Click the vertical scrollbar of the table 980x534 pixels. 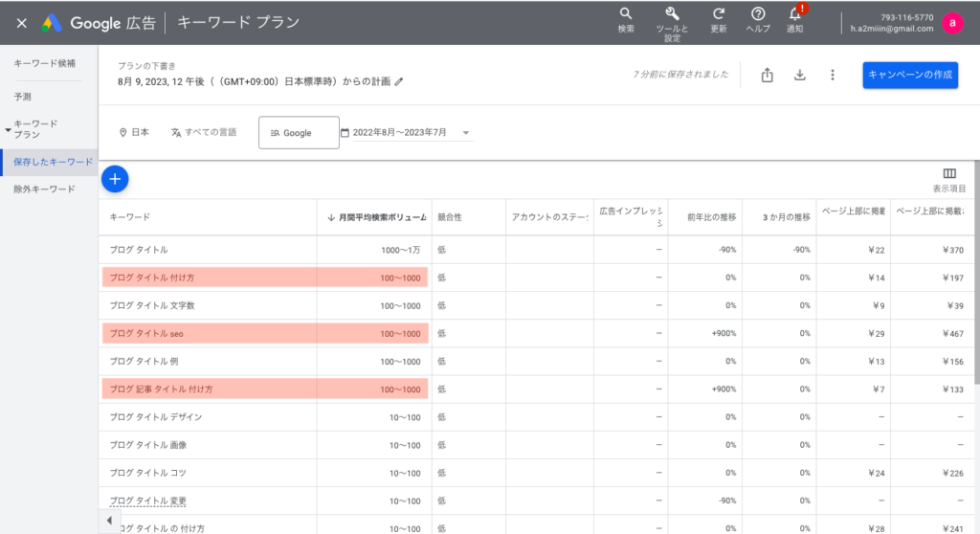click(x=977, y=273)
